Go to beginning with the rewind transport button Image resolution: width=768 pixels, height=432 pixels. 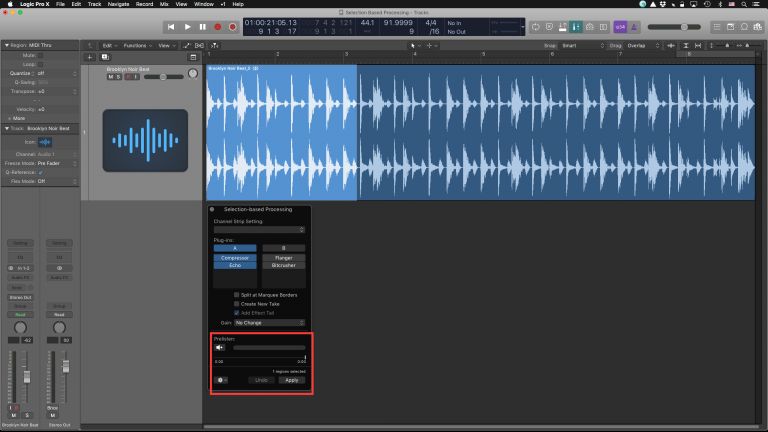click(x=170, y=27)
